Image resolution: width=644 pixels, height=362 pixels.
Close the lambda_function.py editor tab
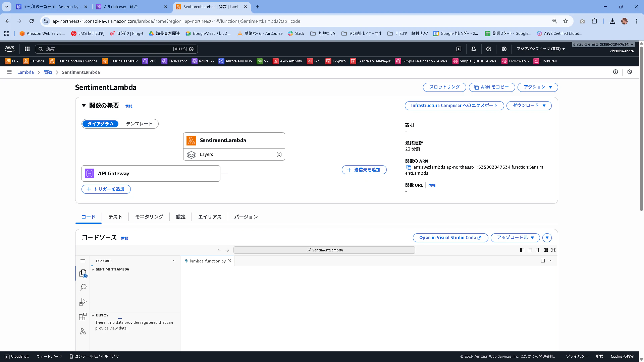point(230,261)
